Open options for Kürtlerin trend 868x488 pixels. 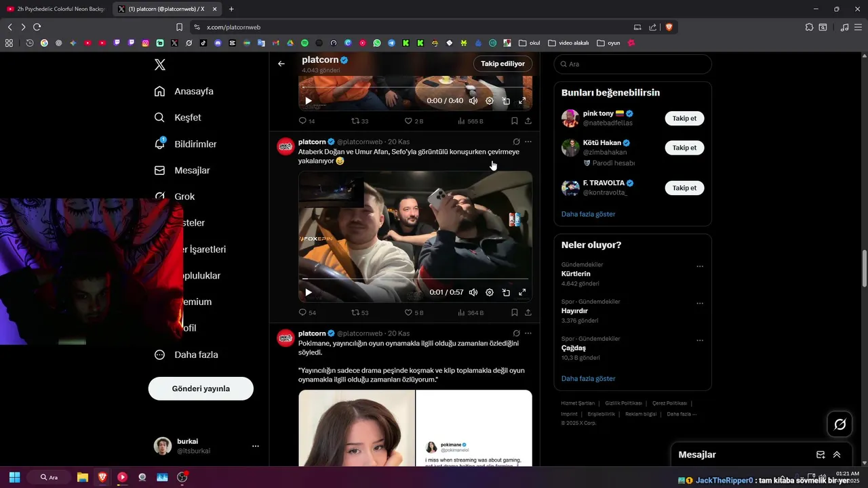(700, 266)
